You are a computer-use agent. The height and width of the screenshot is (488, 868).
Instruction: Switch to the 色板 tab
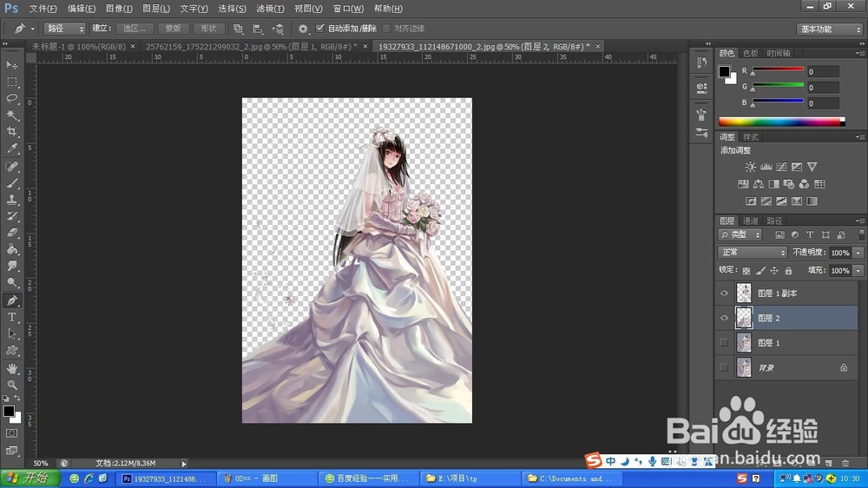pyautogui.click(x=750, y=53)
